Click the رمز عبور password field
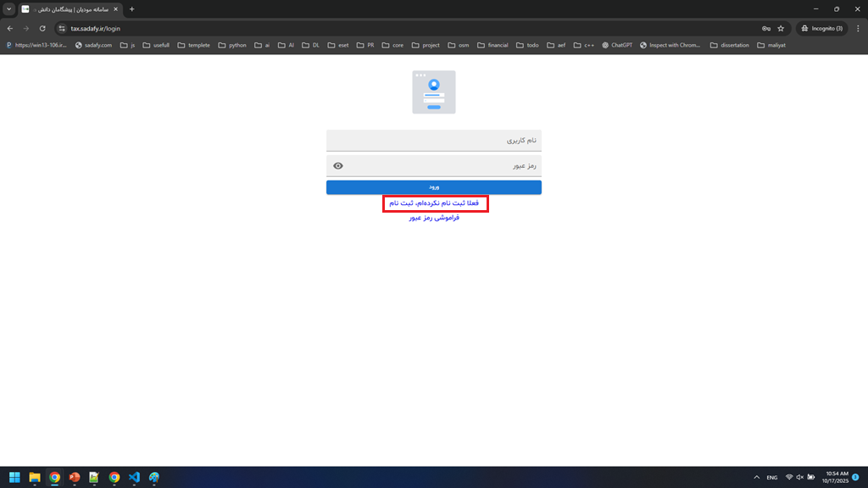 click(441, 166)
